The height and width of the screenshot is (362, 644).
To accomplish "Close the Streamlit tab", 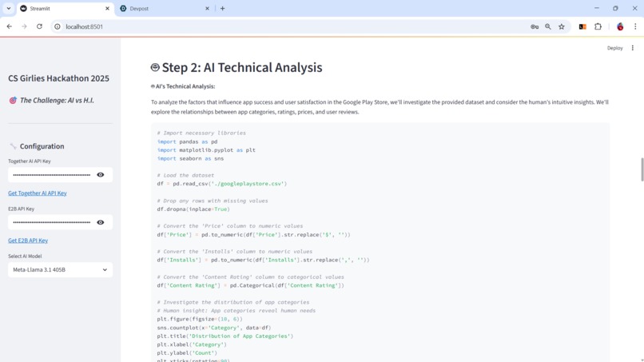I will coord(107,8).
